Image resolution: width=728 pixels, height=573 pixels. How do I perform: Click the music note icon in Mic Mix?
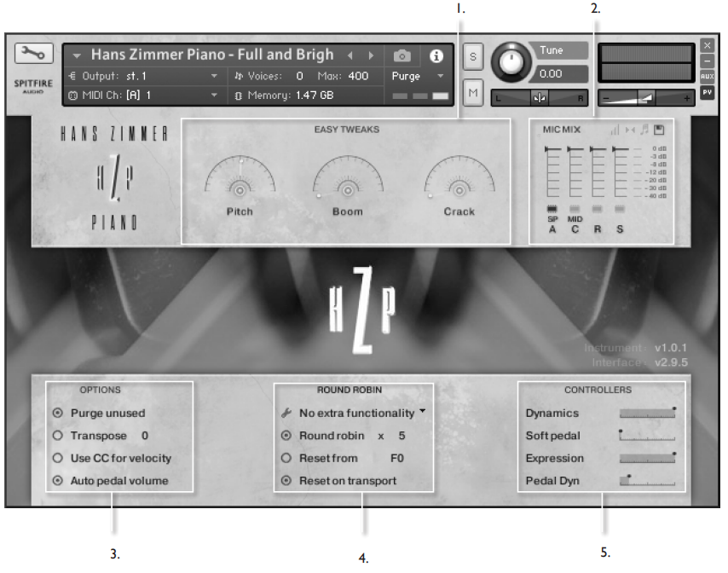tap(644, 130)
